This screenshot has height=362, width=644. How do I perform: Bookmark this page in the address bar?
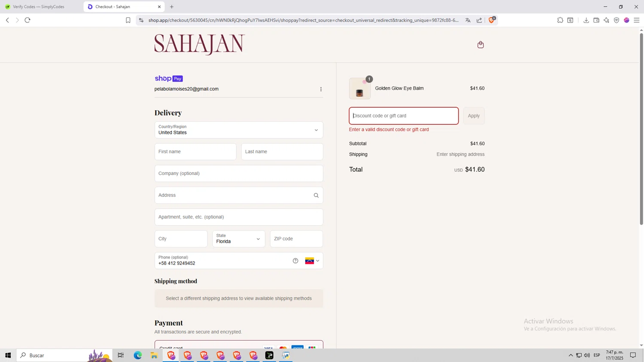tap(128, 20)
